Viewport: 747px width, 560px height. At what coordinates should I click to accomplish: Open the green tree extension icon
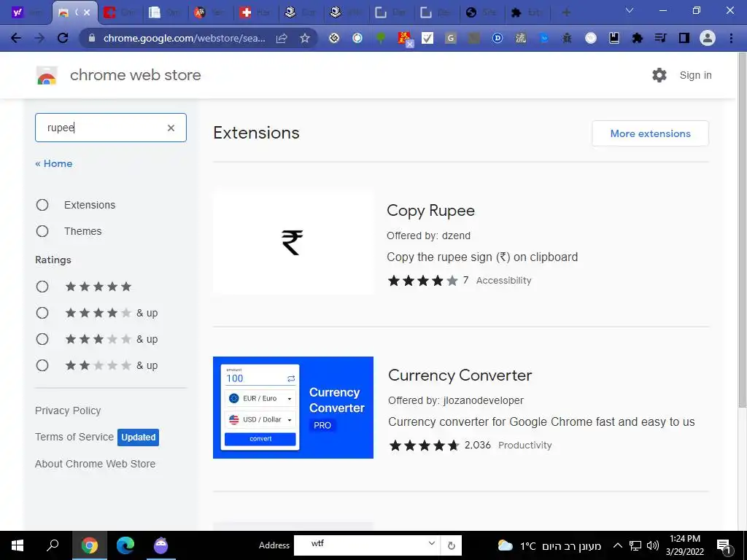click(381, 38)
